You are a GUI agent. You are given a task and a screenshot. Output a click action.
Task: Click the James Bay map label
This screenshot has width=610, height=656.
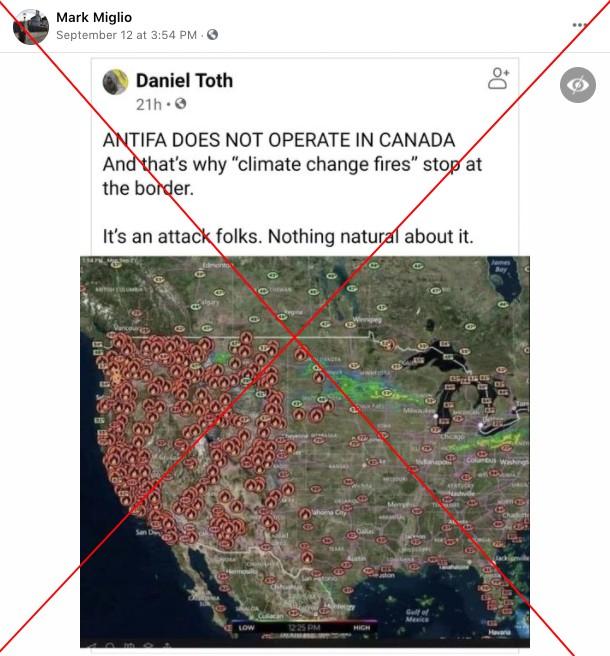500,266
